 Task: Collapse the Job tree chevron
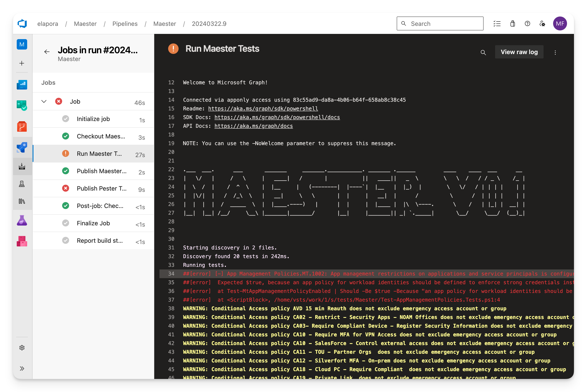click(44, 101)
